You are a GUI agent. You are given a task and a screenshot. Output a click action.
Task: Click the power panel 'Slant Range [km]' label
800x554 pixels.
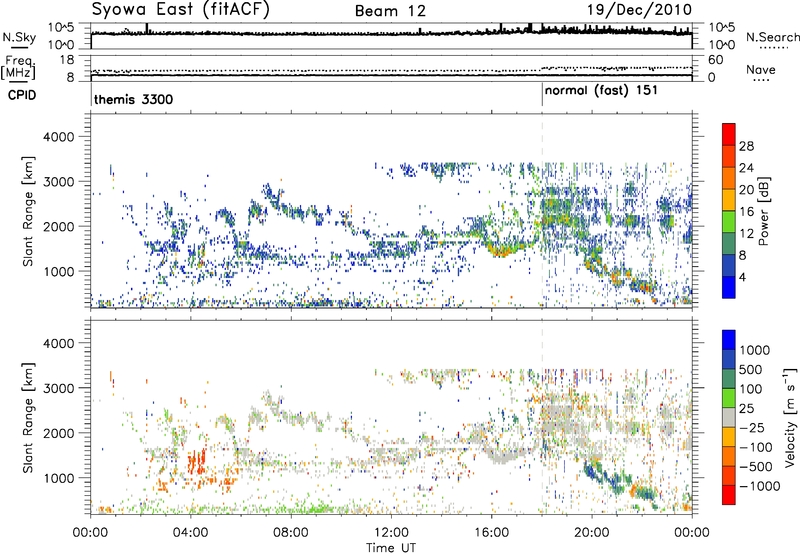pos(28,211)
